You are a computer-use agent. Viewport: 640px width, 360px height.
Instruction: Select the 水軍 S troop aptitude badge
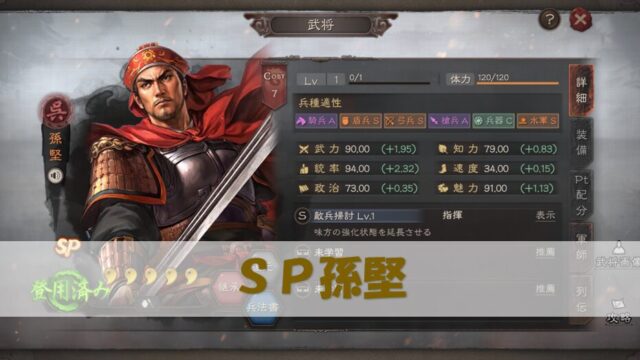(538, 121)
